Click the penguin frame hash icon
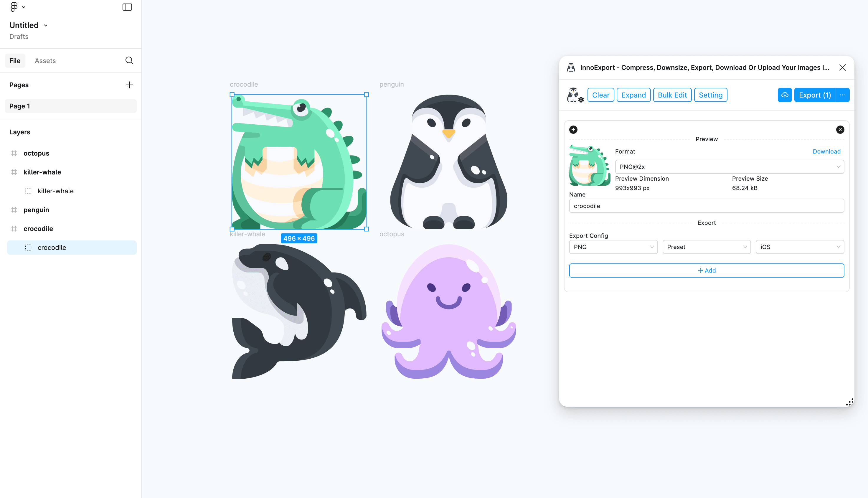Screen dimensions: 868x498 [x=14, y=210]
